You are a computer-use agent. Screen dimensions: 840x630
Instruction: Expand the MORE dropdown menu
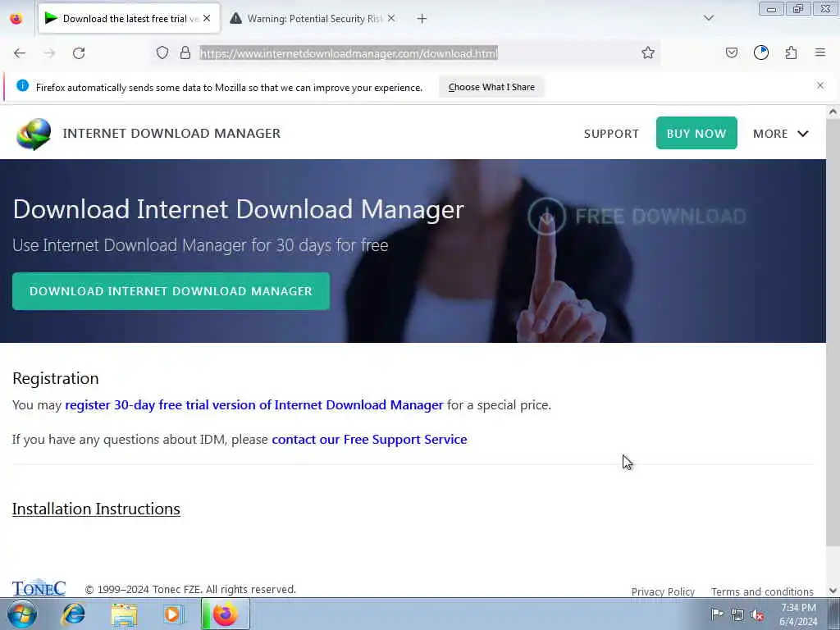tap(781, 134)
